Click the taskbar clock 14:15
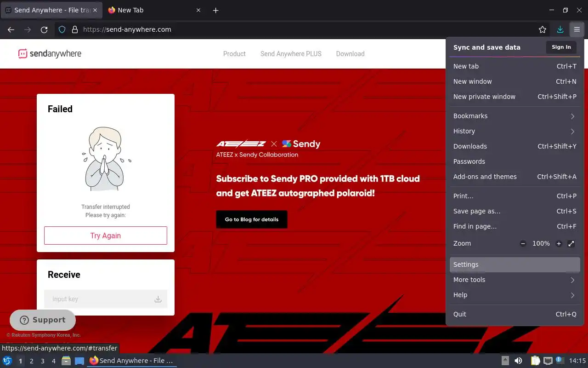Screen dimensions: 588x368 click(577, 361)
